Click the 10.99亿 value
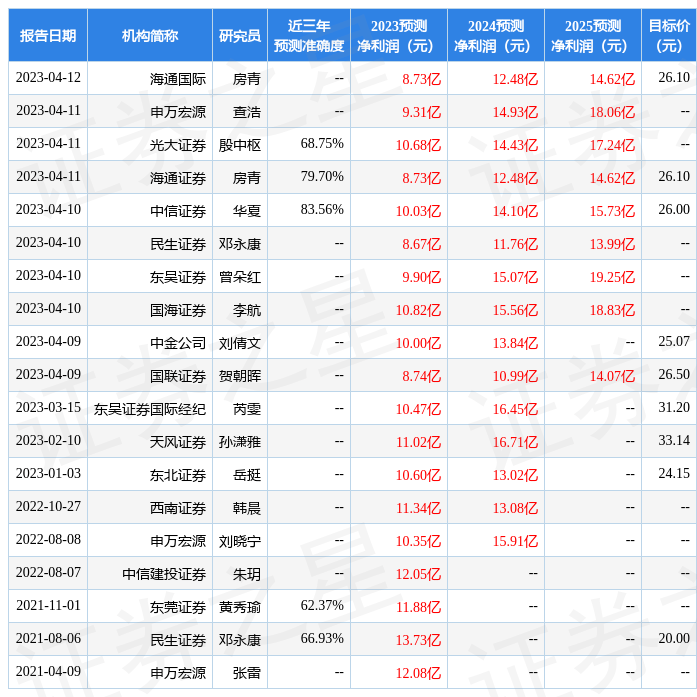 click(515, 376)
